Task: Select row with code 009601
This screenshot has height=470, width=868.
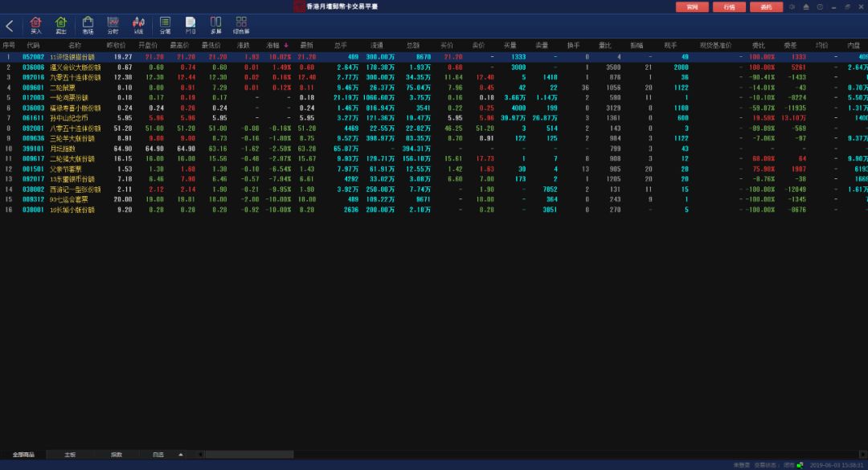Action: (434, 88)
